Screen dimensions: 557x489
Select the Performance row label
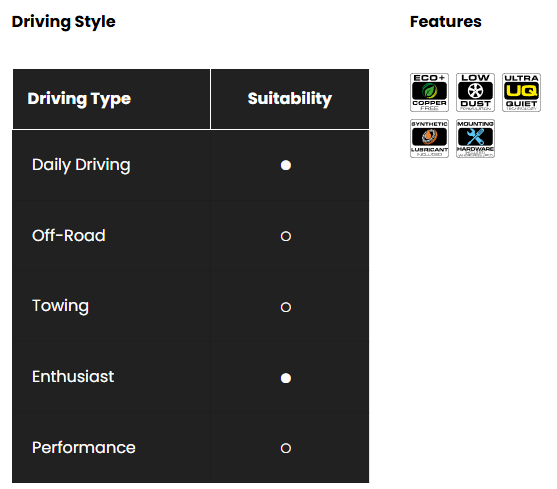pos(83,447)
